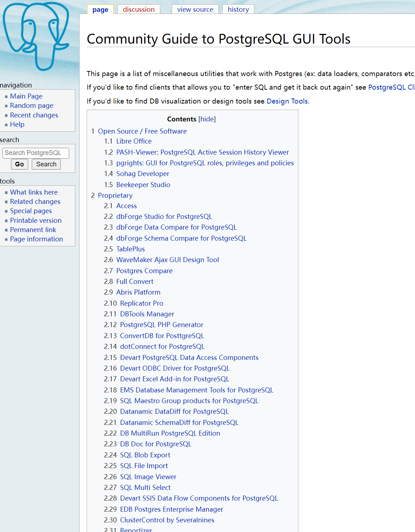Viewport: 415px width, 532px height.
Task: Jump to EDB Postgres Enterprise Manager
Action: pos(172,509)
